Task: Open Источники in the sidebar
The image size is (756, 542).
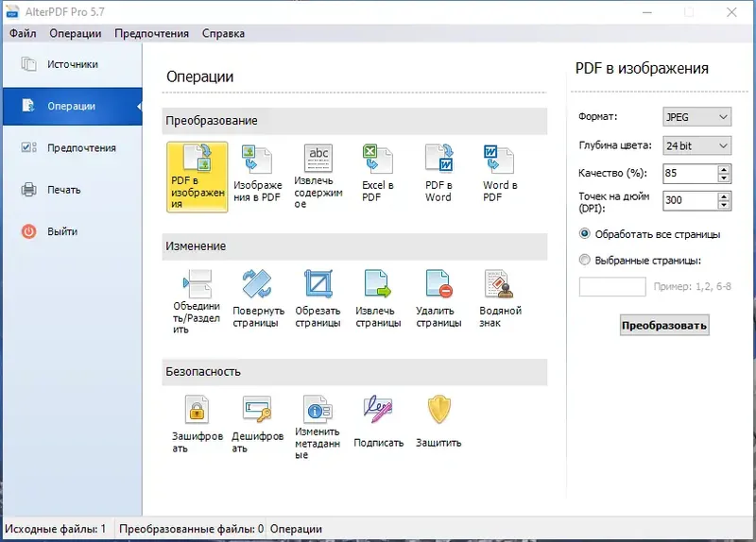Action: coord(73,64)
